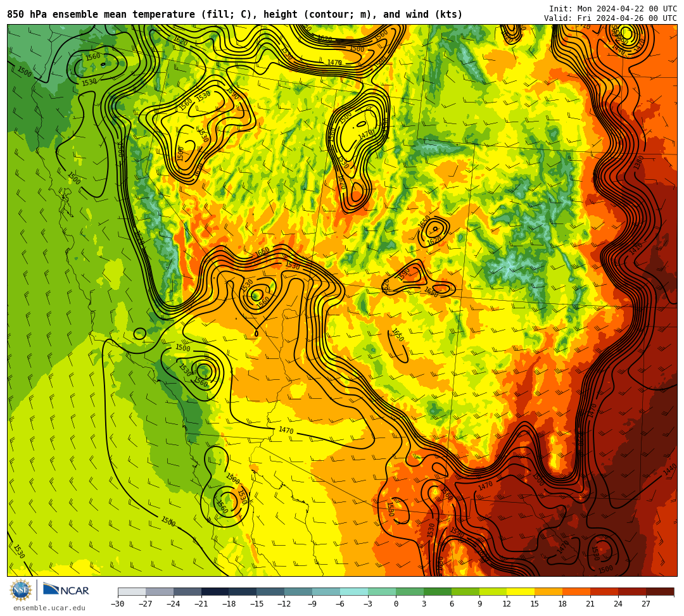The width and height of the screenshot is (684, 616).
Task: Click the 21 colorbar tick label
Action: (x=591, y=604)
